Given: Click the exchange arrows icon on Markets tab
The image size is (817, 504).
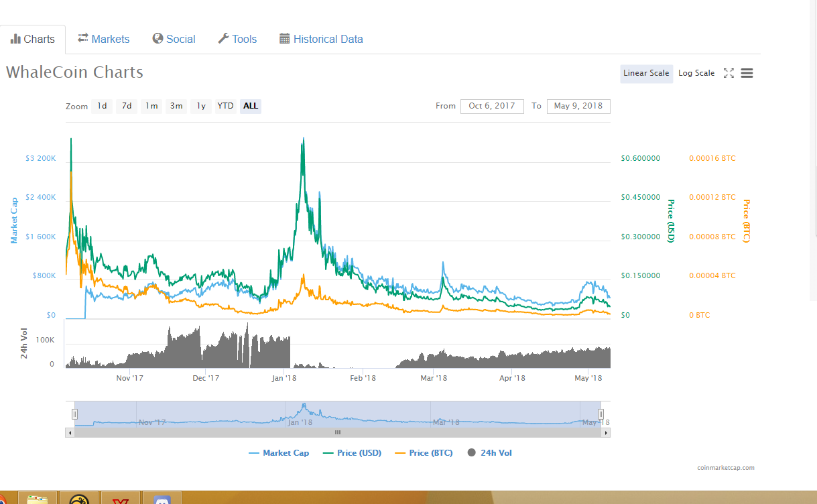Looking at the screenshot, I should 83,38.
